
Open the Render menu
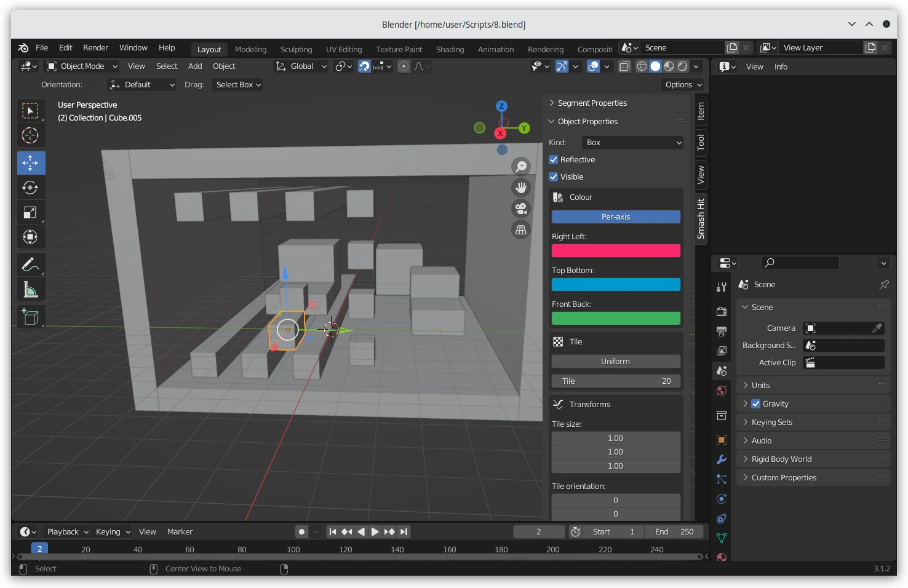tap(95, 48)
